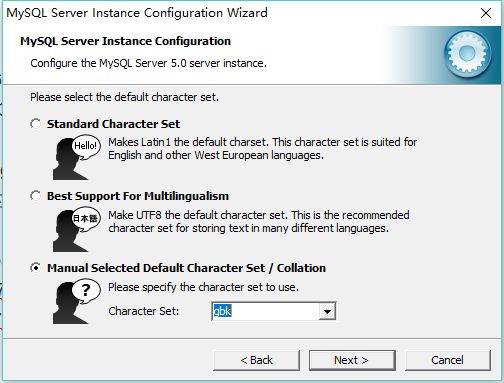Click the Hello! speech bubble person icon
This screenshot has width=504, height=383.
[x=77, y=157]
